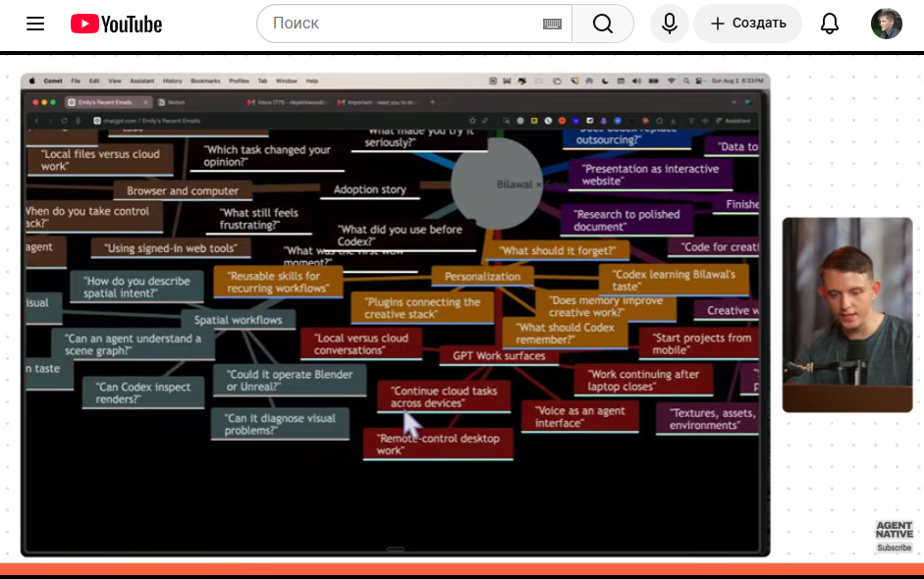
Task: Click "Start projects from mobile" node
Action: [701, 343]
